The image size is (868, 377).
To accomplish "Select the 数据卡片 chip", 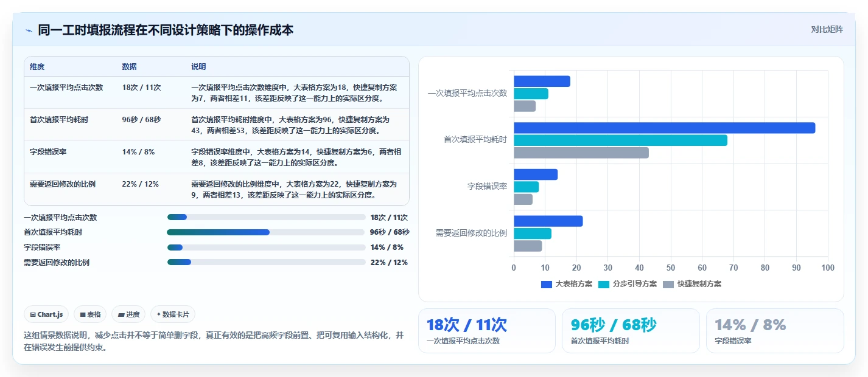I will tap(173, 314).
